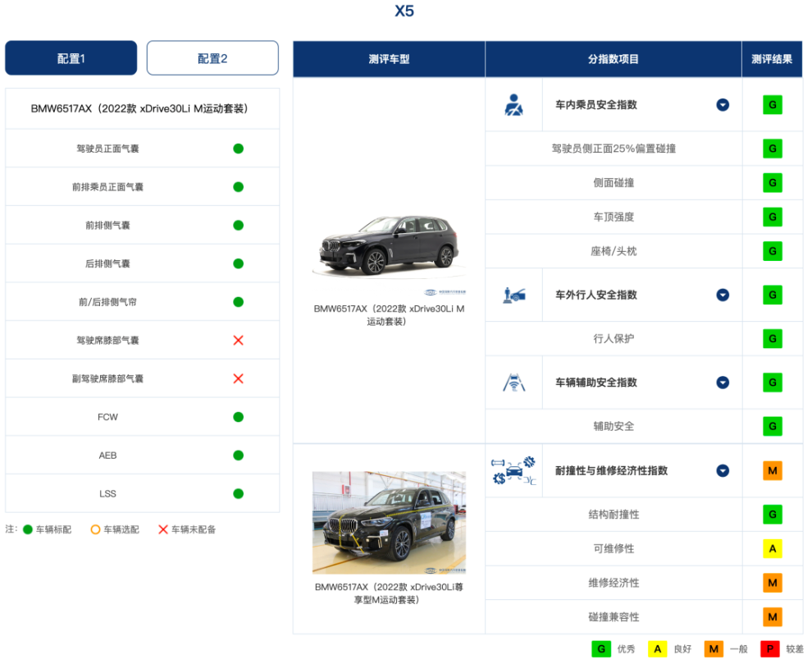Click the 碰撞兼容性 row text

(614, 617)
